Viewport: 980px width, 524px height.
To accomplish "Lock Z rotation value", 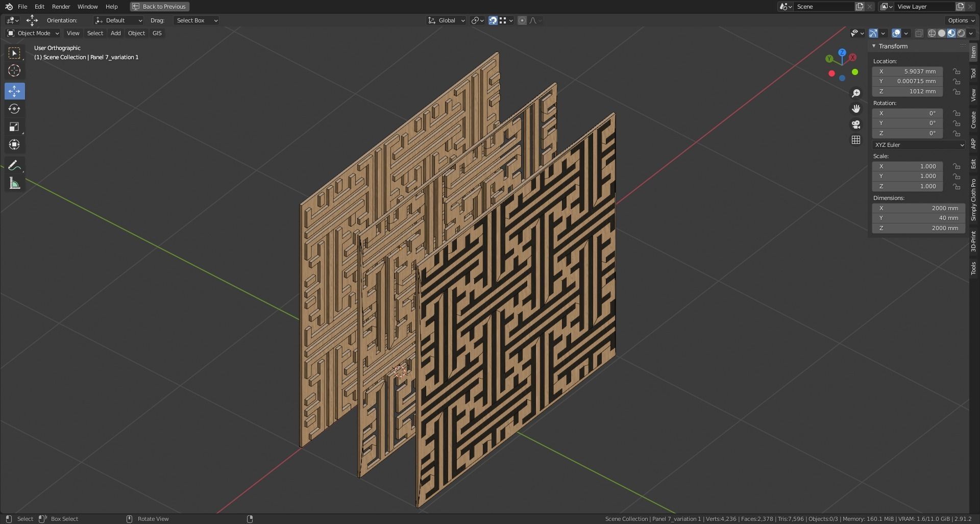I will [x=957, y=133].
